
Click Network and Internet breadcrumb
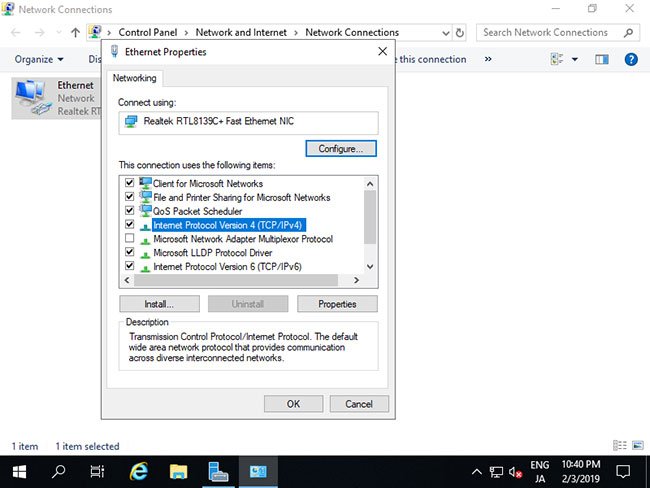241,32
